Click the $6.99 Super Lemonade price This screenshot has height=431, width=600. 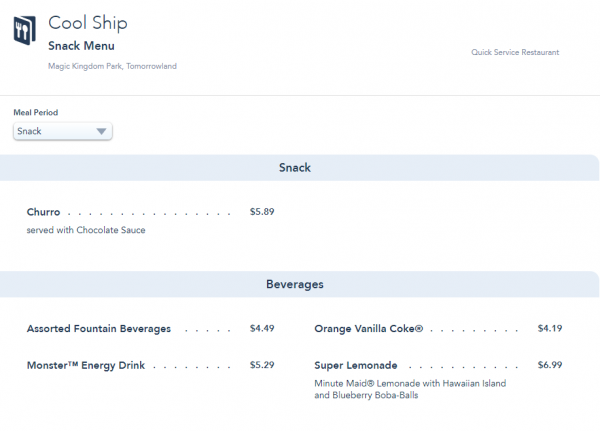[x=550, y=365]
